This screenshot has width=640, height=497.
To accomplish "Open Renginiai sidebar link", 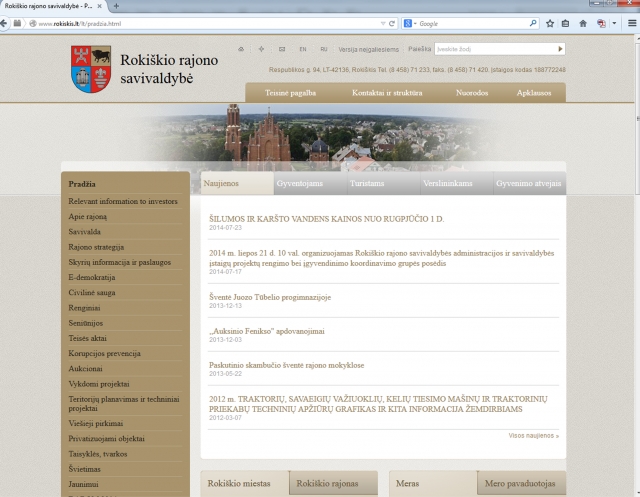I will point(84,308).
